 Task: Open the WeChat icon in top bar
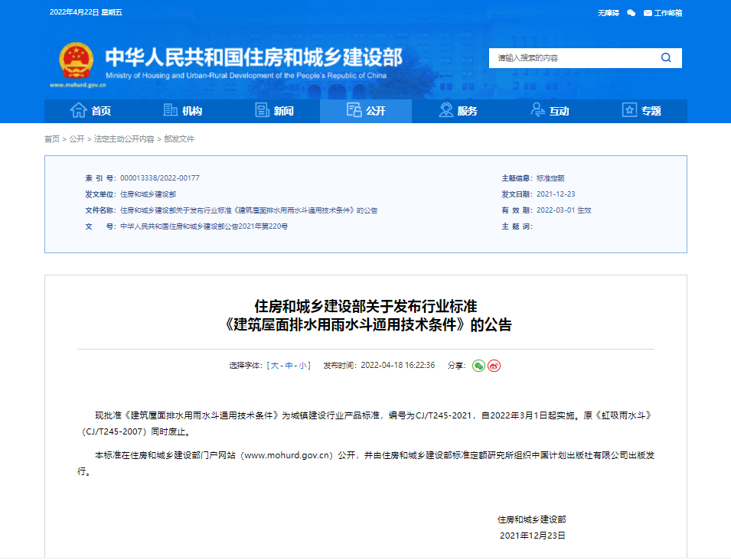(x=631, y=13)
